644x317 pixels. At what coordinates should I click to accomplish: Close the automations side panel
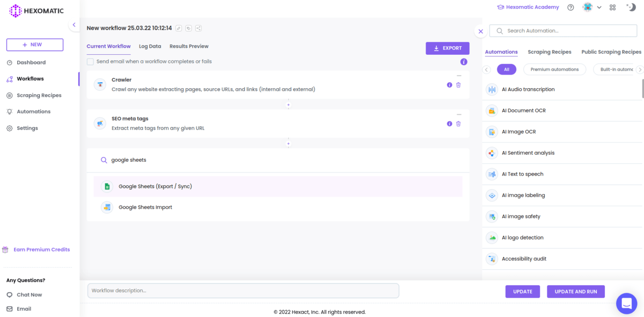(x=481, y=31)
